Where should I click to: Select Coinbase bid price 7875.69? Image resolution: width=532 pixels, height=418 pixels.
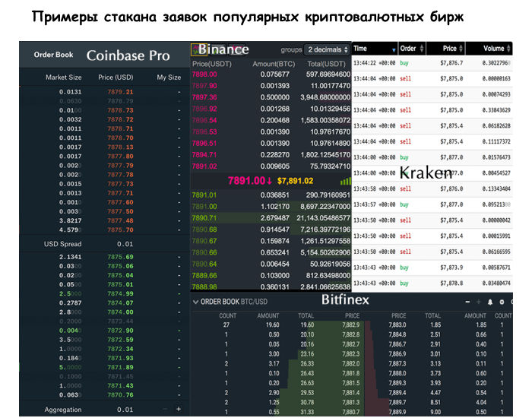[x=120, y=257]
